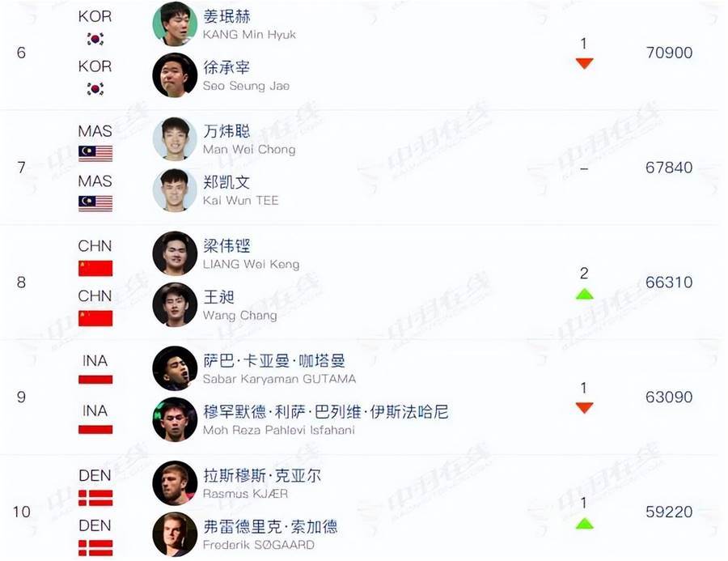Click the Malaysia flag beside Man Wei Chong
The height and width of the screenshot is (561, 728).
tap(95, 153)
